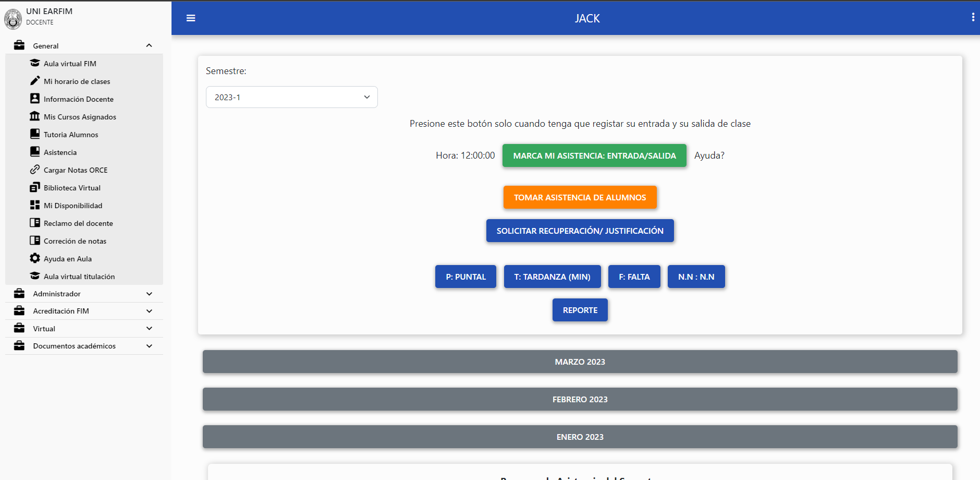Open the Acreditación FIM menu
The height and width of the screenshot is (480, 980).
tap(149, 310)
